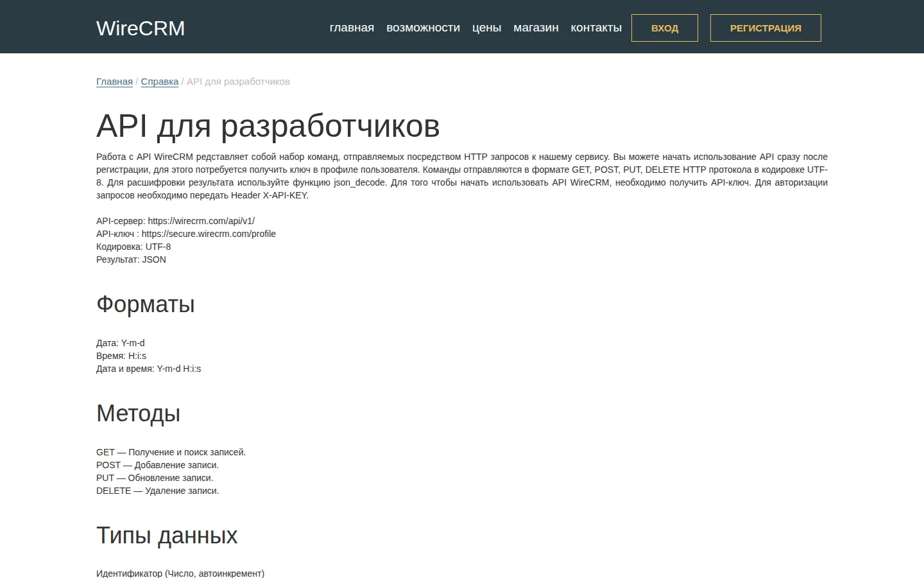Open the главная menu item
This screenshot has height=578, width=924.
click(x=352, y=28)
